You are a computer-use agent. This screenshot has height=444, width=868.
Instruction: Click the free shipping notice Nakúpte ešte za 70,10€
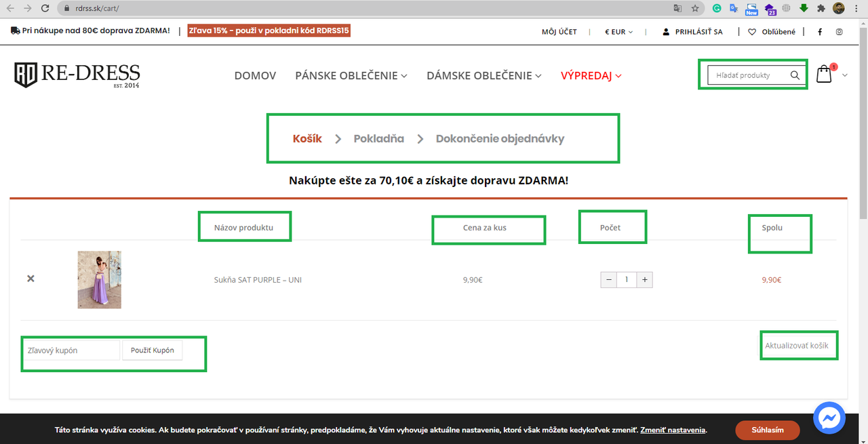(x=429, y=181)
